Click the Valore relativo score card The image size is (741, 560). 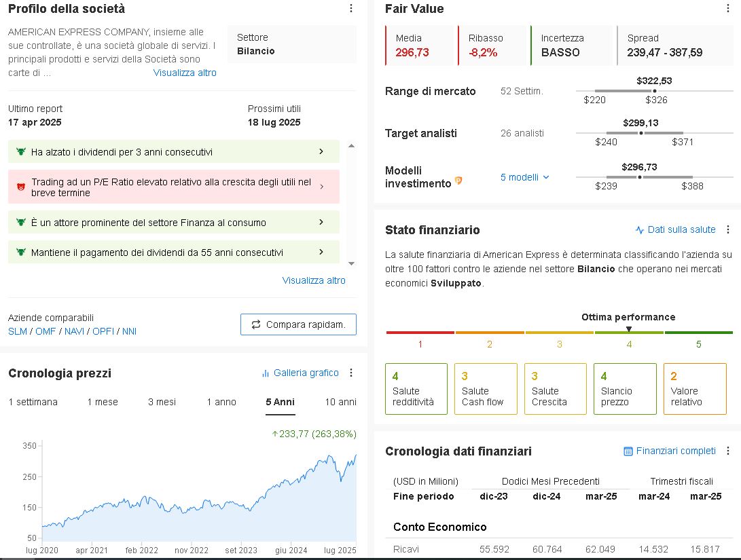(695, 389)
